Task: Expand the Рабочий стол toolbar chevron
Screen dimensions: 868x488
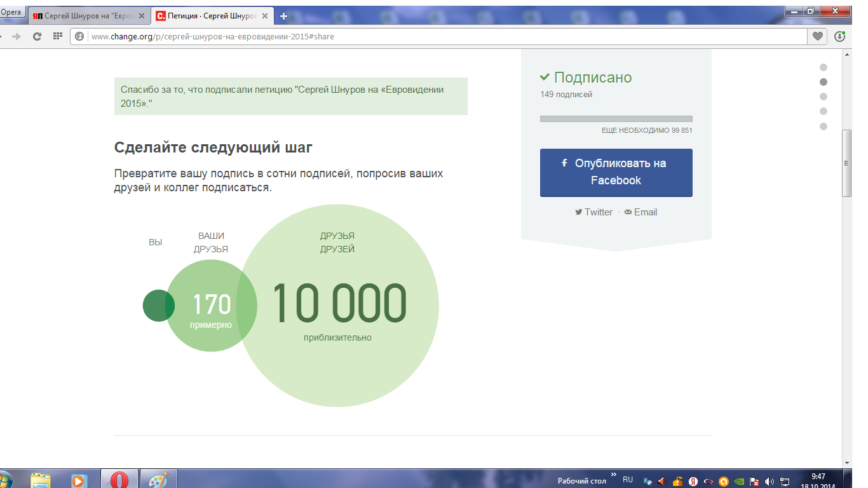Action: point(614,474)
